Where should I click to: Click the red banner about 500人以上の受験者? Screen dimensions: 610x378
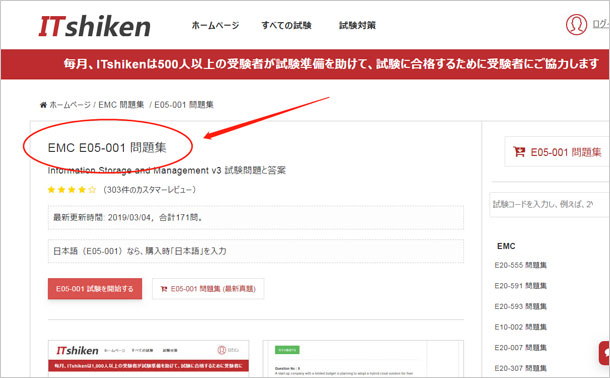pyautogui.click(x=305, y=64)
